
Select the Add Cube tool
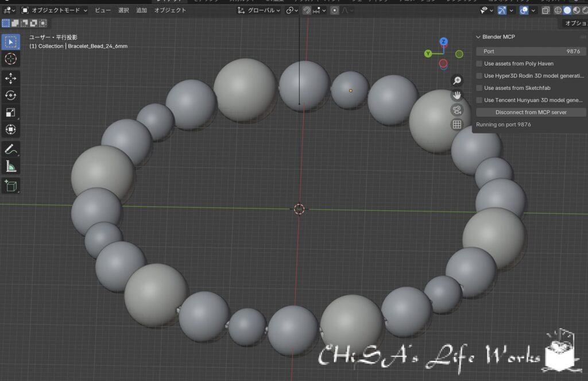point(10,186)
